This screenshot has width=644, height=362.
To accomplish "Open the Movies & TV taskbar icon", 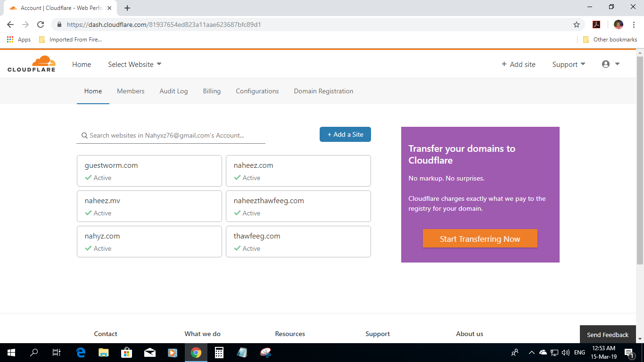I will [173, 353].
